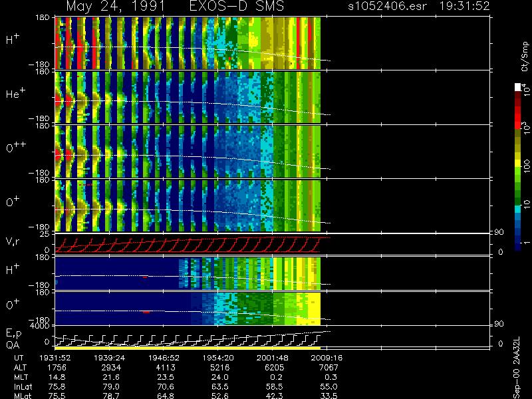Pick the yellow color bar segment near 100

coord(518,164)
